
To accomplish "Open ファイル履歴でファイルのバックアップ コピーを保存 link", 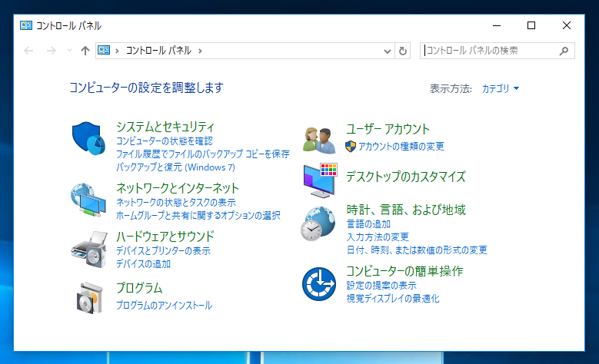I will (203, 154).
